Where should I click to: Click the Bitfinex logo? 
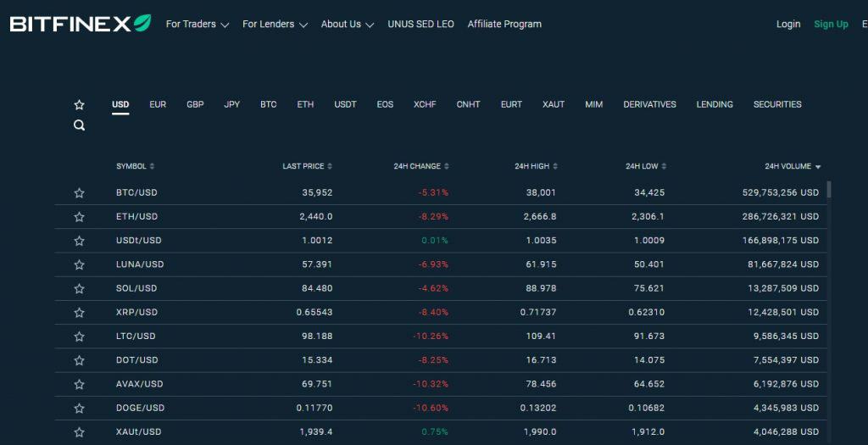pos(81,23)
